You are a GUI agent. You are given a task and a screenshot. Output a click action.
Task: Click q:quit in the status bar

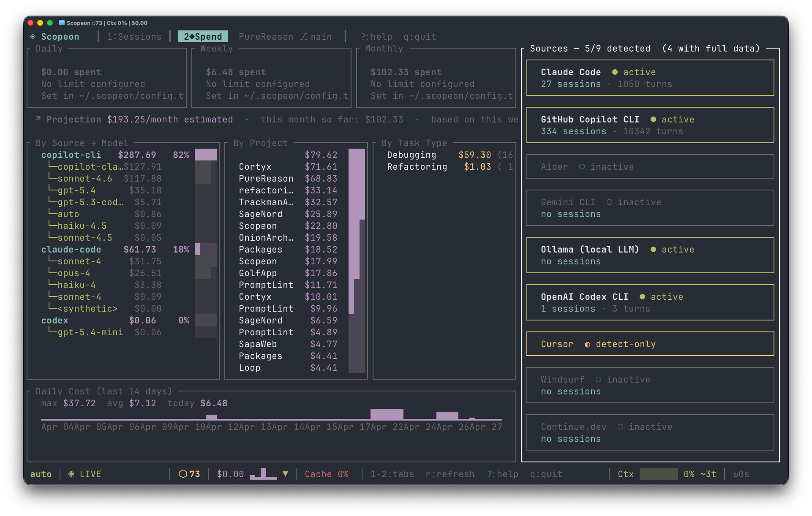[x=546, y=474]
